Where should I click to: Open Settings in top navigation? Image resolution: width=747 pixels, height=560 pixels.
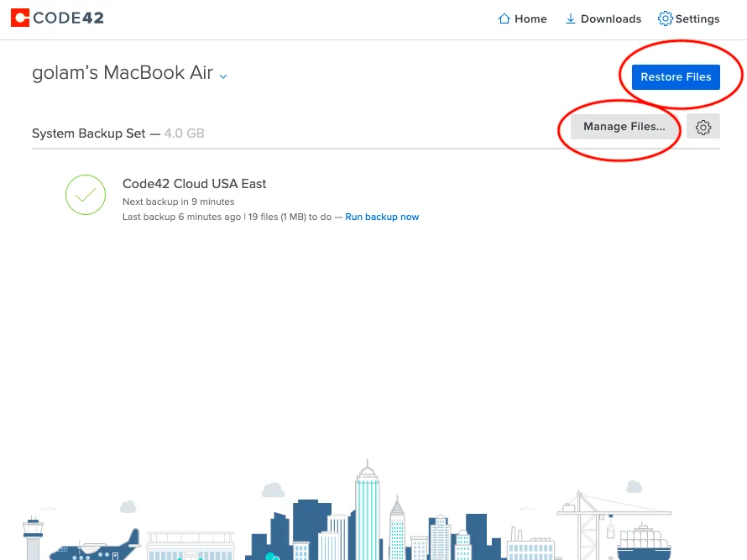coord(689,19)
